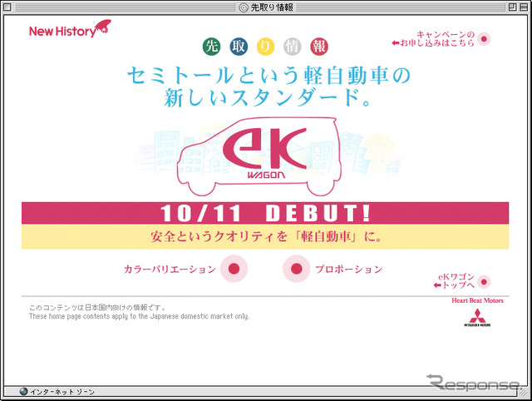This screenshot has width=532, height=401.
Task: Click the New History logo
Action: click(x=70, y=29)
